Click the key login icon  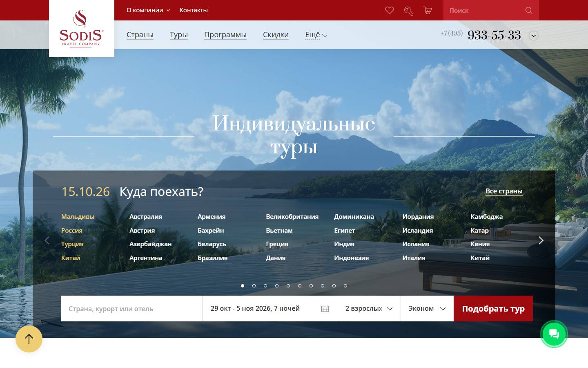coord(409,11)
